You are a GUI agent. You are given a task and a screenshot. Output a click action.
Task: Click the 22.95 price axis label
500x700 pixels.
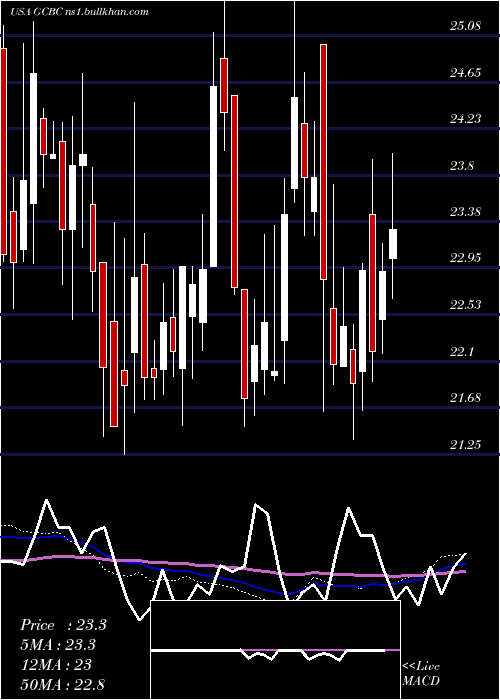(x=465, y=258)
